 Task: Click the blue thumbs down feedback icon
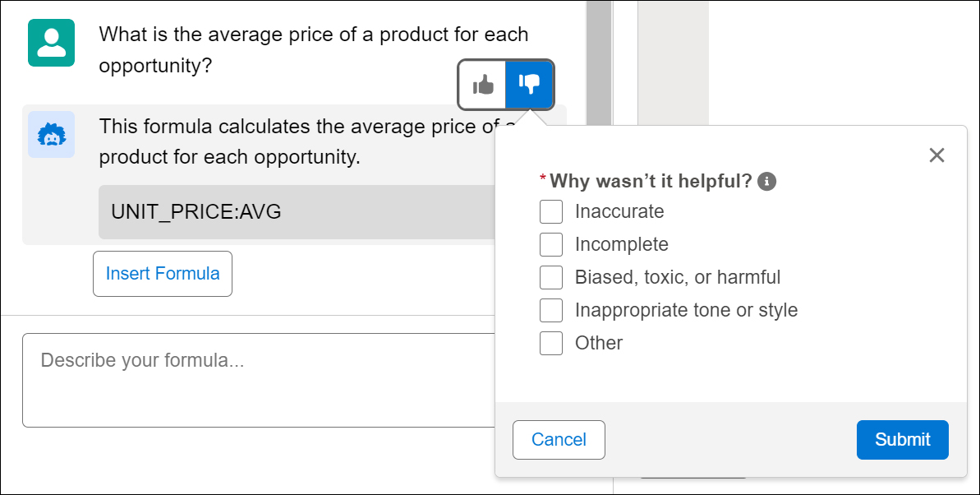[x=529, y=85]
